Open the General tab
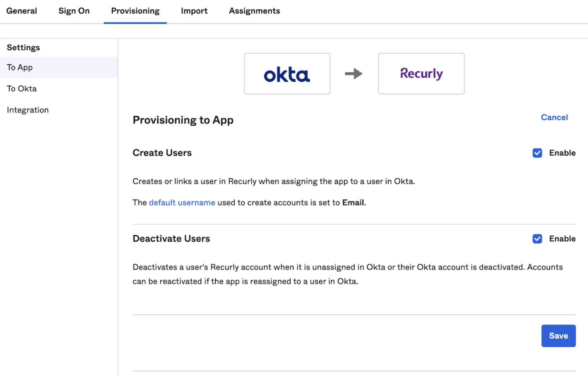This screenshot has width=588, height=376. (22, 11)
